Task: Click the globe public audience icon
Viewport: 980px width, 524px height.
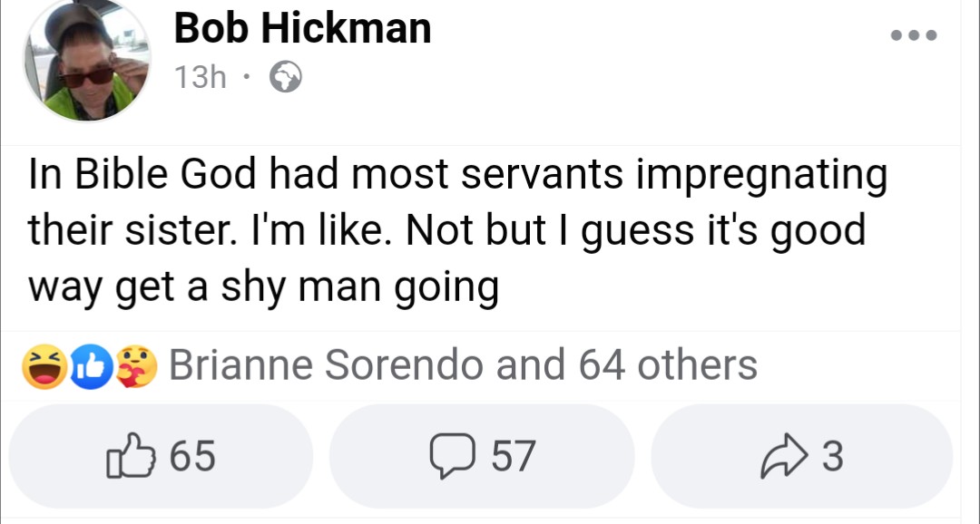Action: [286, 80]
